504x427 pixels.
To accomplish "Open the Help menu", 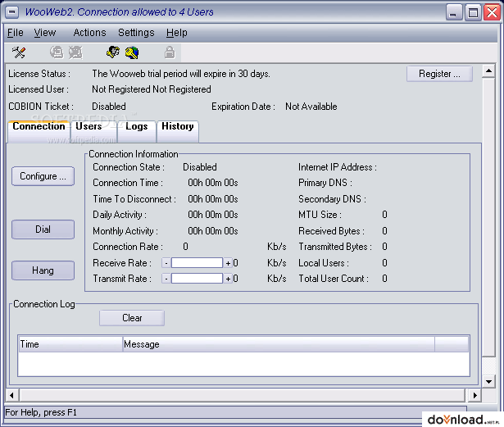I will (x=177, y=33).
